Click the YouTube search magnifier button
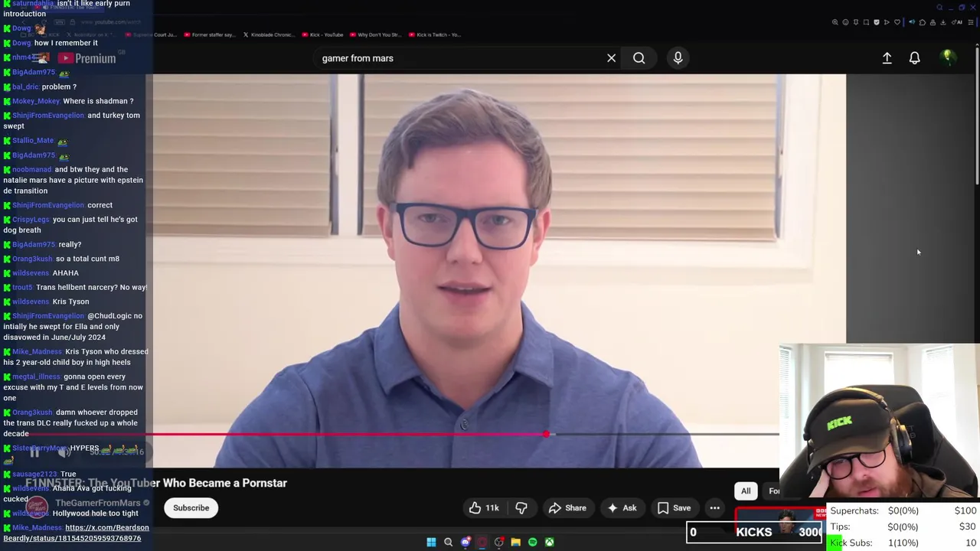The height and width of the screenshot is (551, 980). tap(639, 58)
